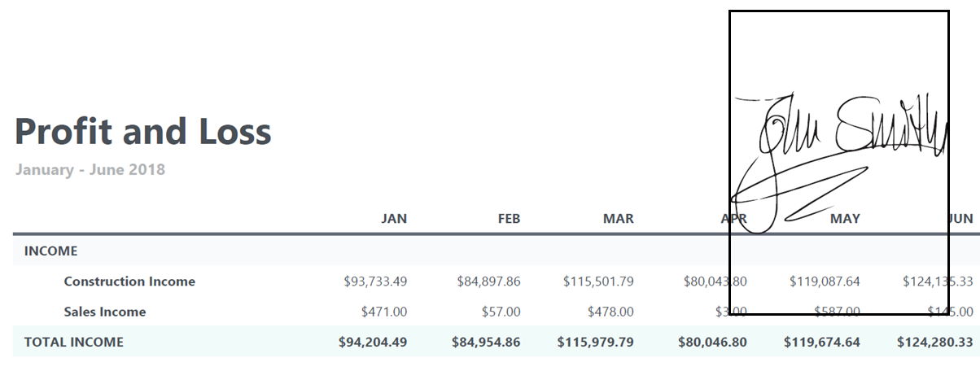The width and height of the screenshot is (980, 371).
Task: Click the March Sales Income amount $478.00
Action: 610,312
